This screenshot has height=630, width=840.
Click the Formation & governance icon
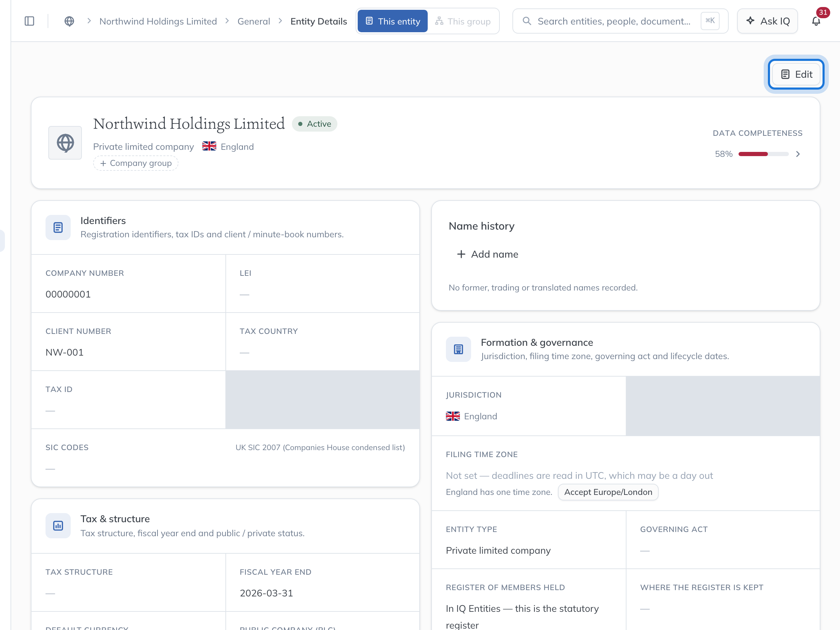458,349
